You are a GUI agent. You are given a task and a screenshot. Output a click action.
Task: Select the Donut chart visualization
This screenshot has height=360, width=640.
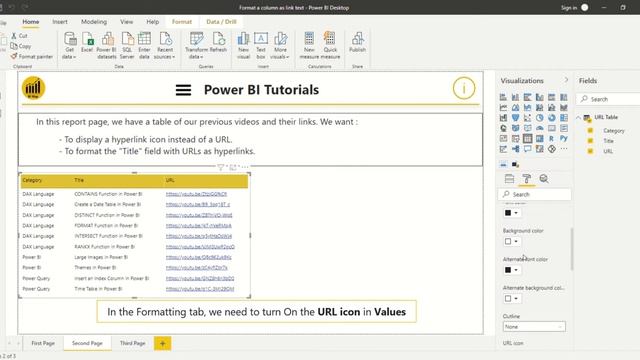tap(552, 118)
